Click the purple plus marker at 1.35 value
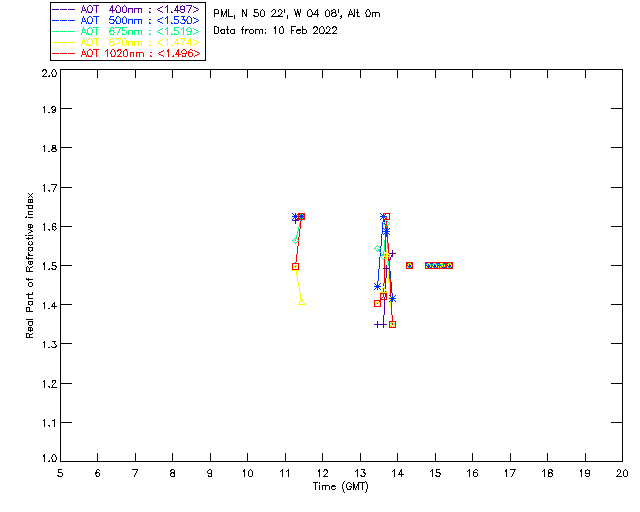This screenshot has height=512, width=640. 378,325
